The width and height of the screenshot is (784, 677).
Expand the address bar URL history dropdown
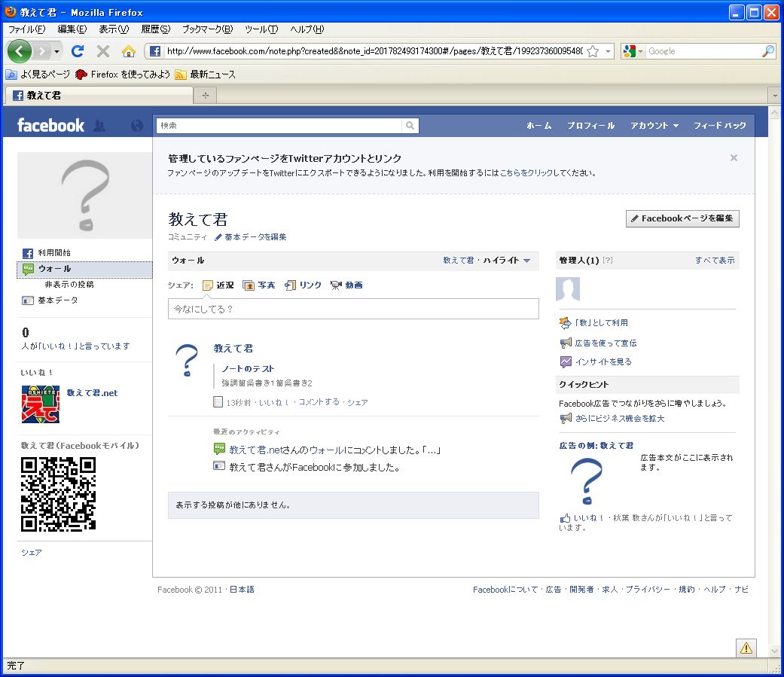click(608, 51)
